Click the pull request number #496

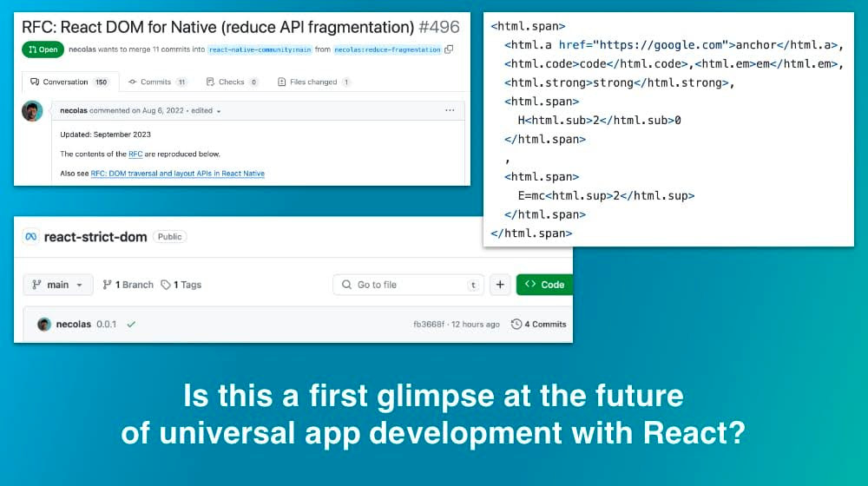pos(439,27)
